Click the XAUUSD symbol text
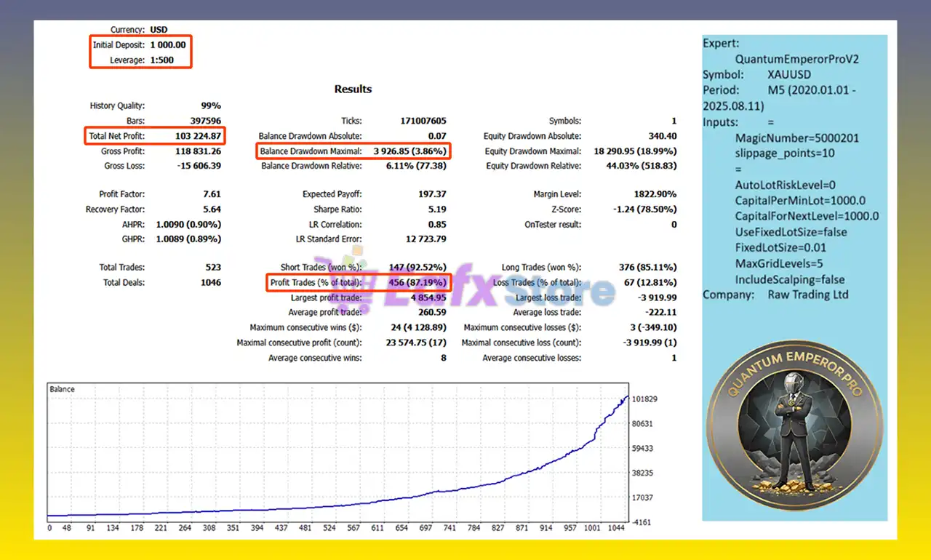 [x=788, y=75]
